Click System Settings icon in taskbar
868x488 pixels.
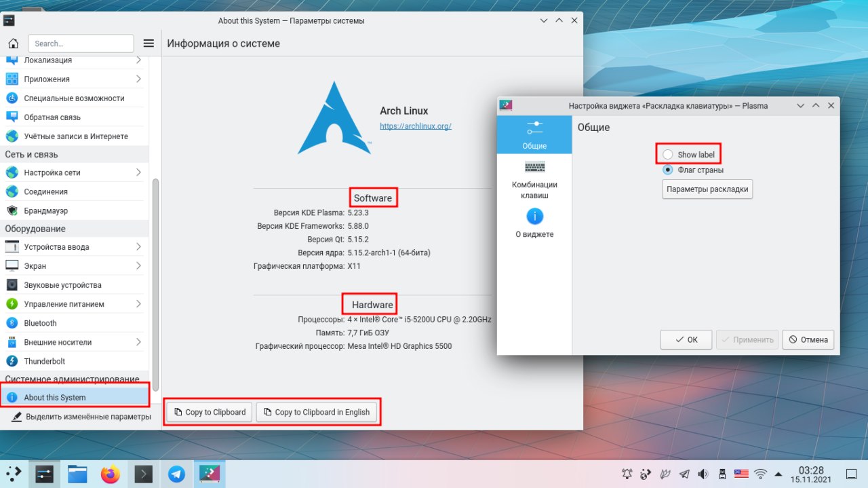[x=45, y=474]
